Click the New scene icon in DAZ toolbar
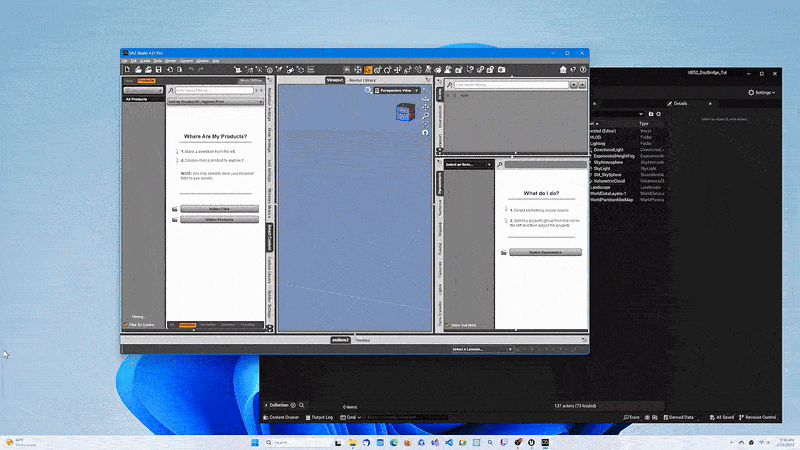Viewport: 800px width, 450px height. tap(127, 69)
